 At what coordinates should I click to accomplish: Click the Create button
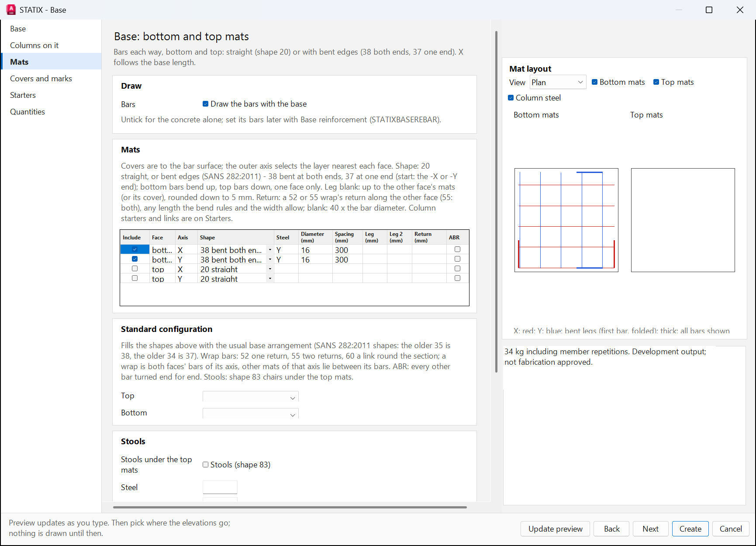[690, 529]
